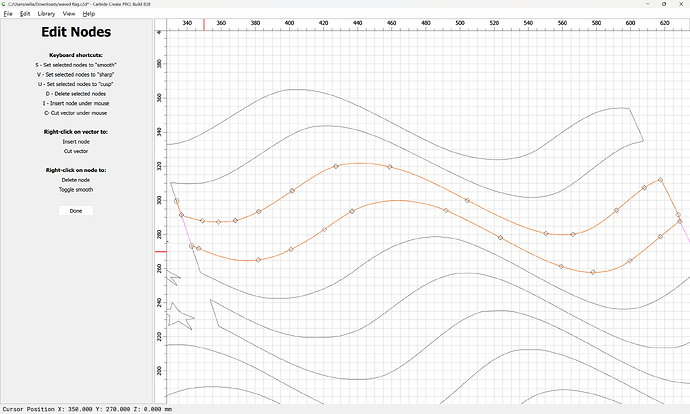The height and width of the screenshot is (414, 690).
Task: Click the magenta segment at orange vector's left end
Action: click(186, 230)
